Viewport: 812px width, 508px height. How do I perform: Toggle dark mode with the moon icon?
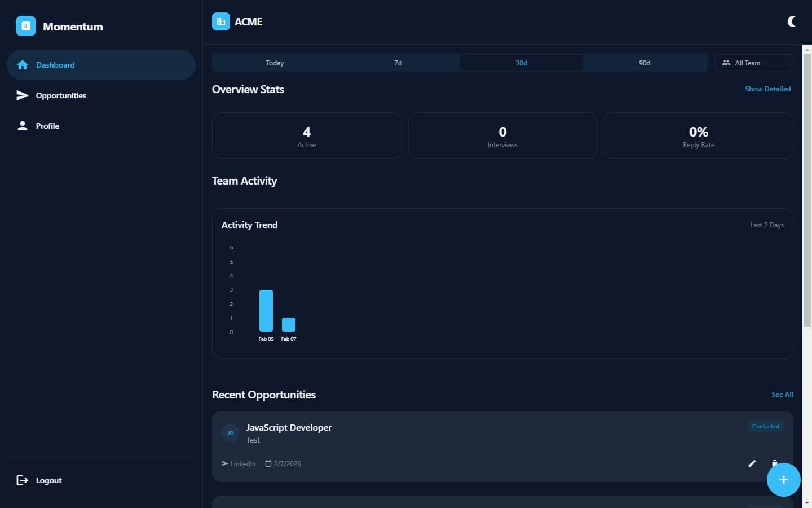pyautogui.click(x=792, y=21)
